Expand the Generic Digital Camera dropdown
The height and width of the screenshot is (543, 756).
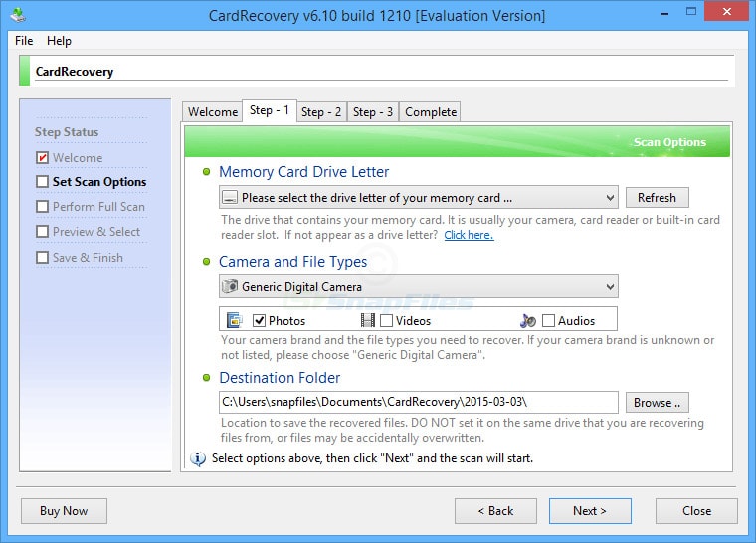click(x=608, y=286)
